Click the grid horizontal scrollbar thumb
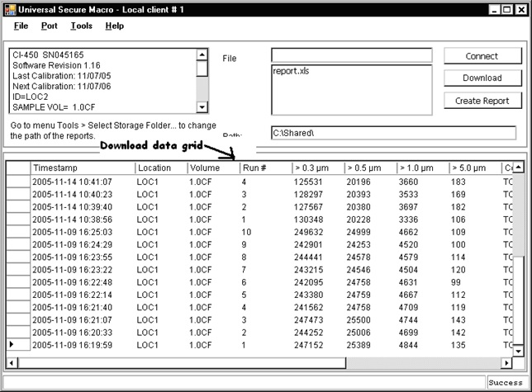The height and width of the screenshot is (392, 532). click(x=182, y=363)
